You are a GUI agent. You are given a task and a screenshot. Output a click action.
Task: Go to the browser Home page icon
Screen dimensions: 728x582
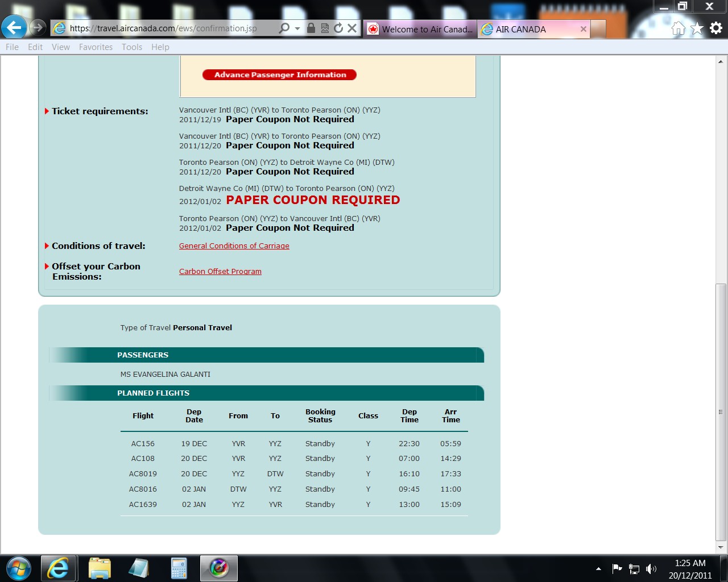[x=678, y=28]
